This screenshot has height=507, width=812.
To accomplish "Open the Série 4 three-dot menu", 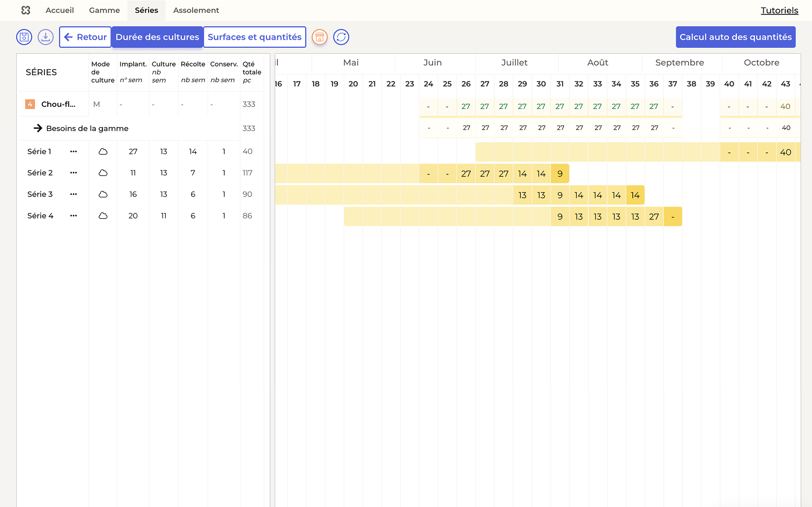I will tap(73, 216).
